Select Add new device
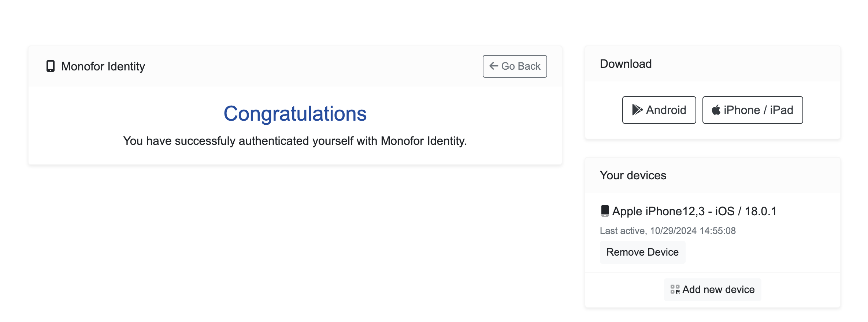868x322 pixels. pyautogui.click(x=712, y=289)
